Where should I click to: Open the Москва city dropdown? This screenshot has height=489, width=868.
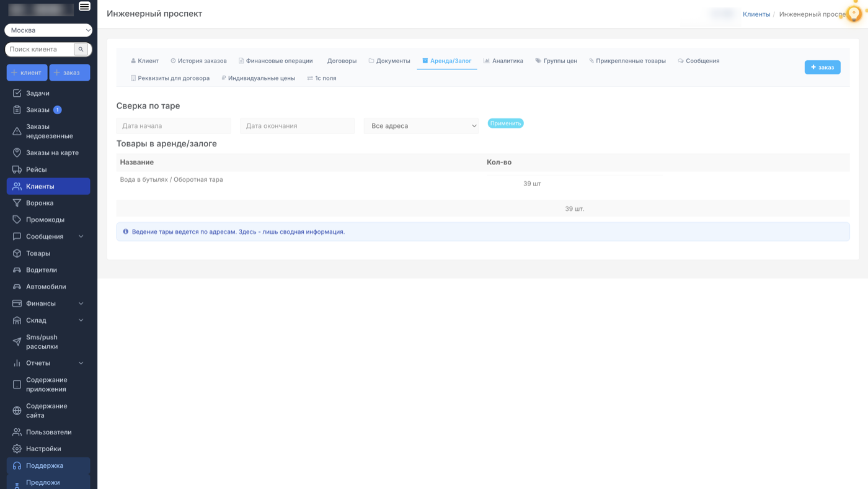[x=48, y=30]
